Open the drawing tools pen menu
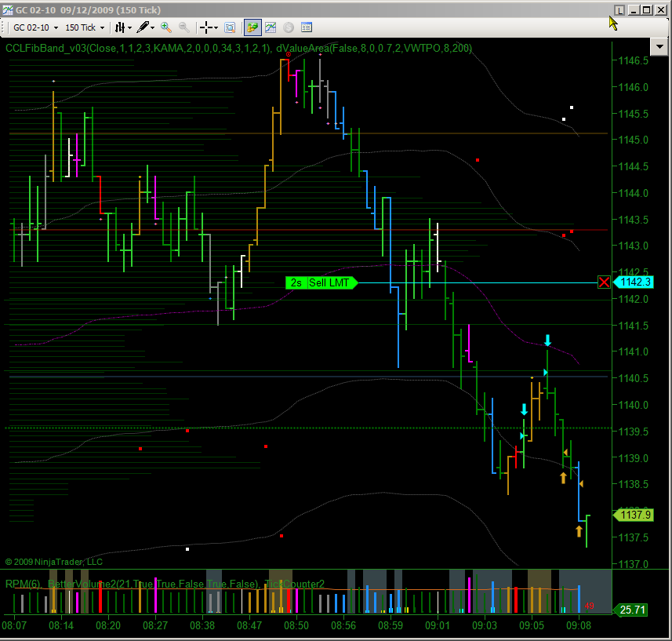This screenshot has height=641, width=672. tap(145, 28)
